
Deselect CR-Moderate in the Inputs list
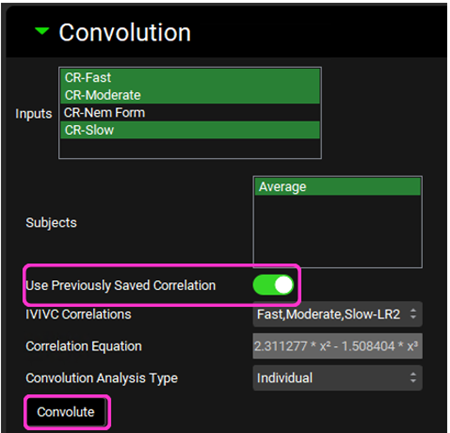coord(190,95)
